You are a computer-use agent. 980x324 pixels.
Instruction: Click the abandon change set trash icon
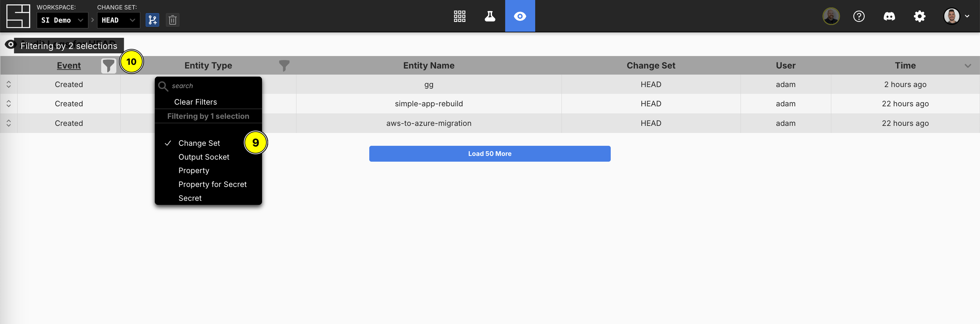pyautogui.click(x=172, y=20)
